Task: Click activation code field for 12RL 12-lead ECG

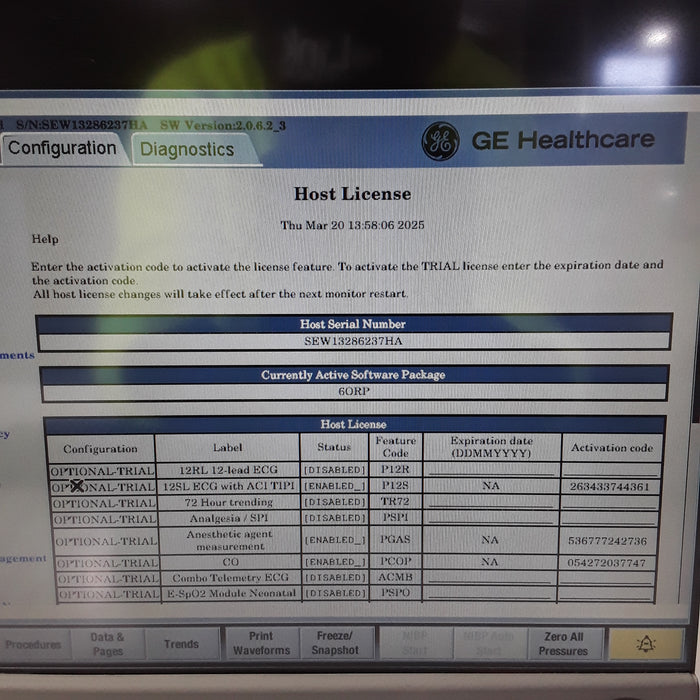Action: point(612,470)
